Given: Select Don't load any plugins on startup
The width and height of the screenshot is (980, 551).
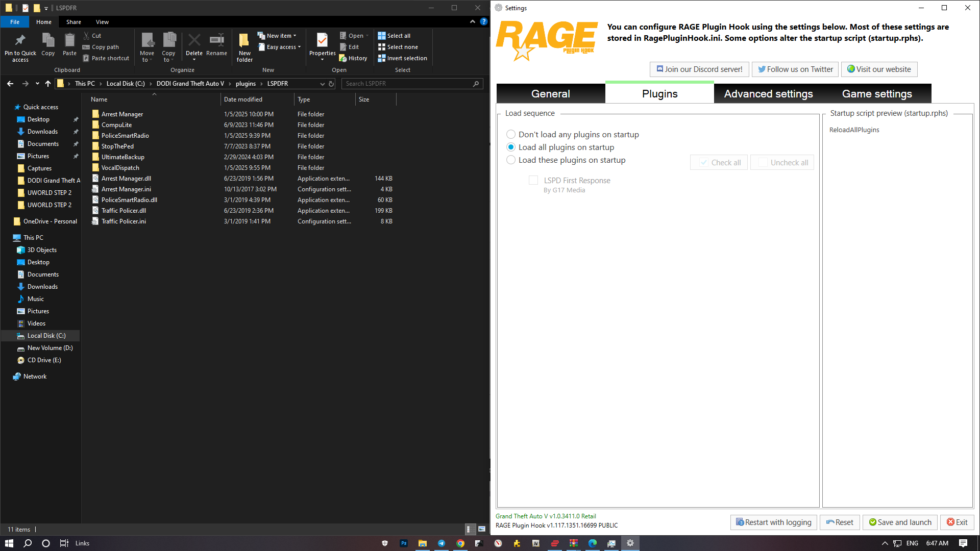Looking at the screenshot, I should 511,135.
